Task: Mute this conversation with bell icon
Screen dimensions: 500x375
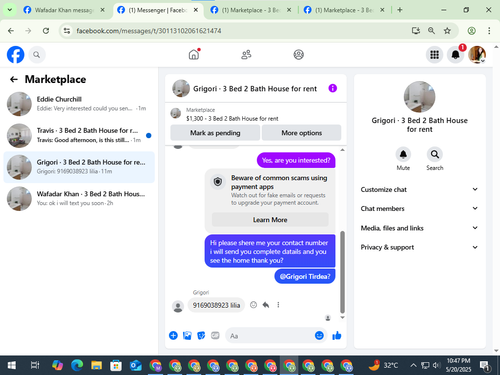Action: pyautogui.click(x=403, y=154)
